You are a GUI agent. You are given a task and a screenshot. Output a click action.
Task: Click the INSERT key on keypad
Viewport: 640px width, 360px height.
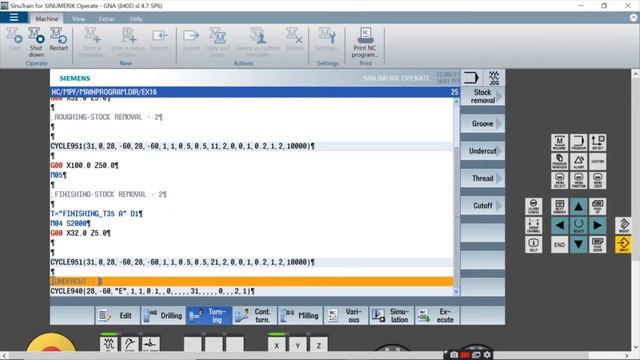pyautogui.click(x=624, y=225)
